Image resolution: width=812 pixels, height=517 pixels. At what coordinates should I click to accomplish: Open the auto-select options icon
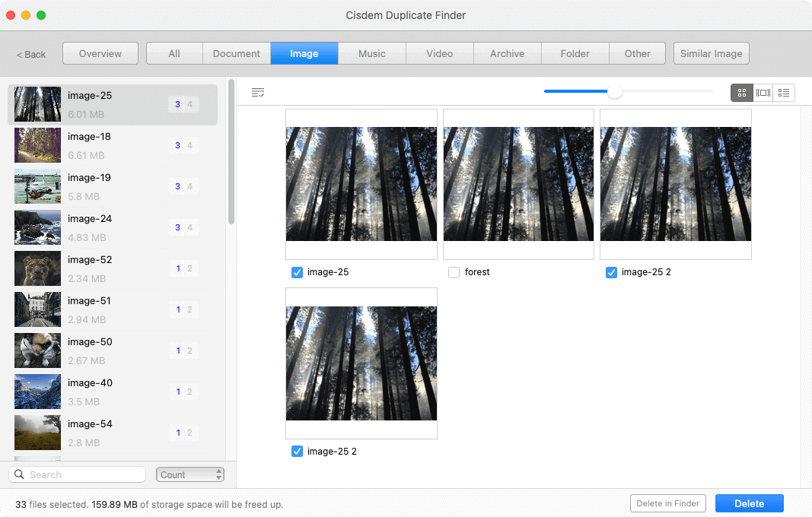(x=258, y=92)
